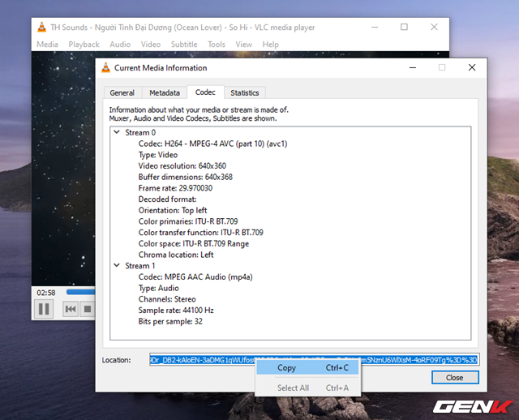Maximize the VLC media player window
The image size is (519, 420).
click(404, 27)
